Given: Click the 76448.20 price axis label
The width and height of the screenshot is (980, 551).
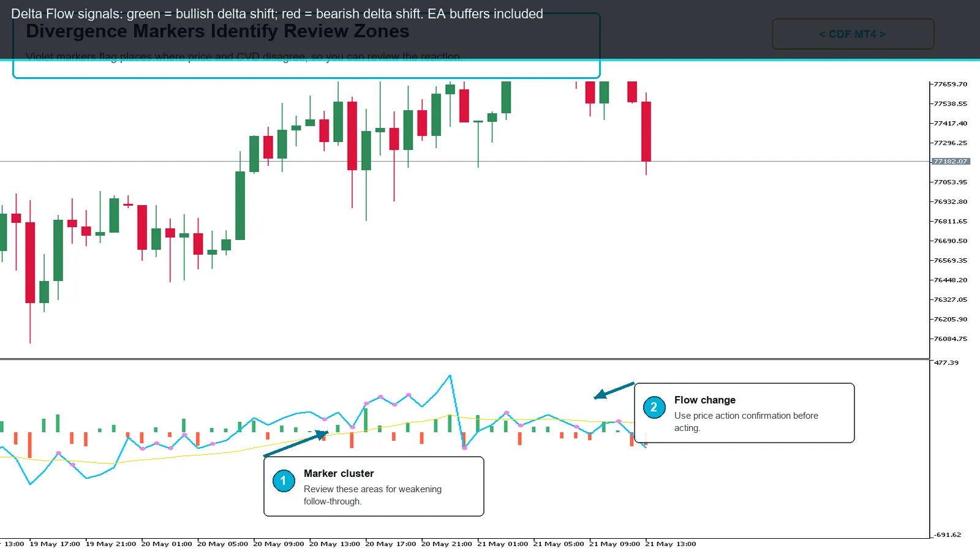Looking at the screenshot, I should [951, 280].
